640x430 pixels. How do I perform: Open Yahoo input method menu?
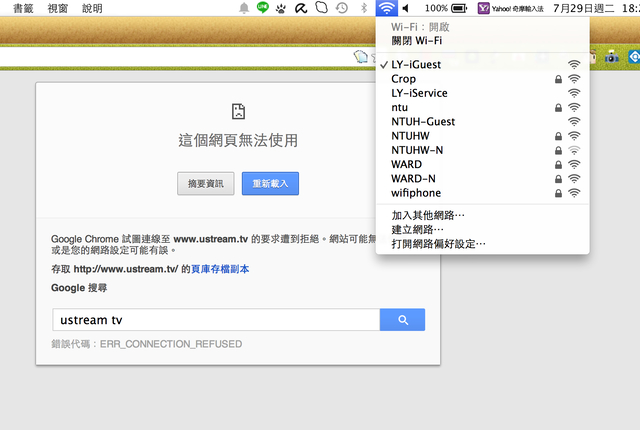[511, 8]
